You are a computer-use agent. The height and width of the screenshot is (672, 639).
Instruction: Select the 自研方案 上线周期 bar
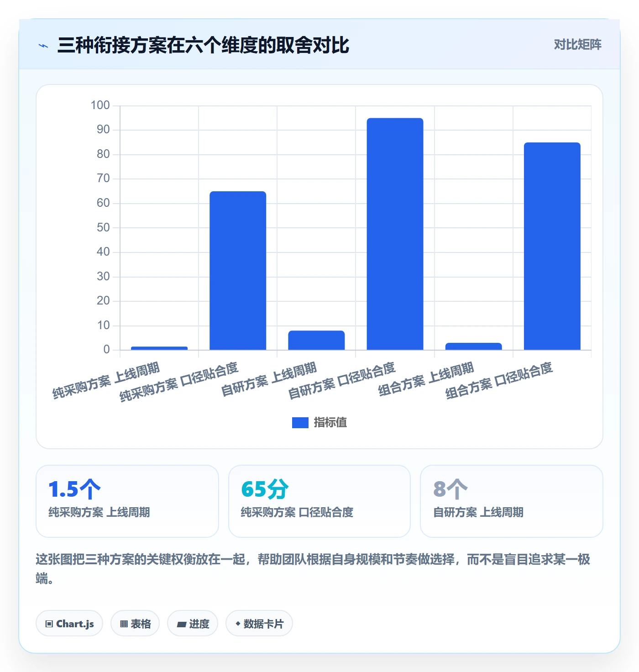pos(316,341)
